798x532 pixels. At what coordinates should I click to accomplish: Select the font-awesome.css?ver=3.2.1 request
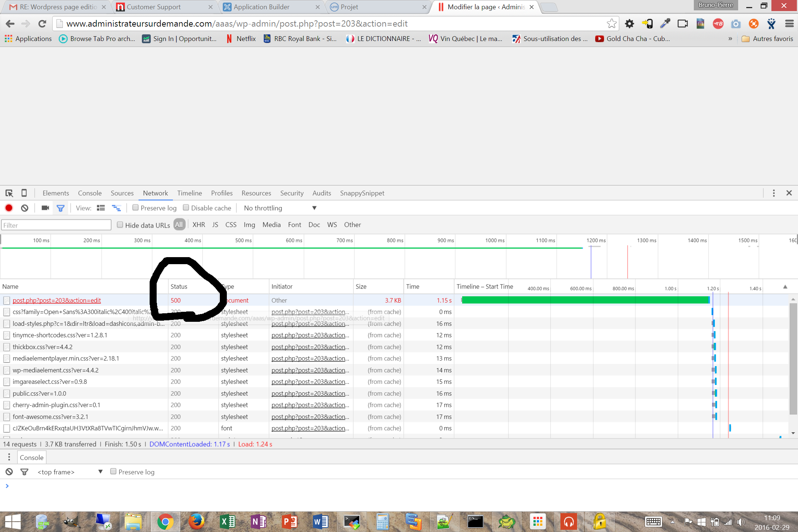pos(50,417)
